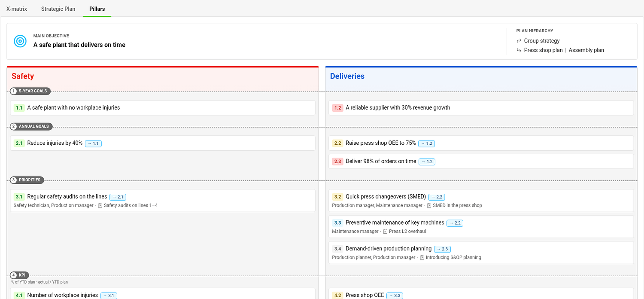Switch to the X-matrix tab
Image resolution: width=644 pixels, height=299 pixels.
[x=17, y=9]
